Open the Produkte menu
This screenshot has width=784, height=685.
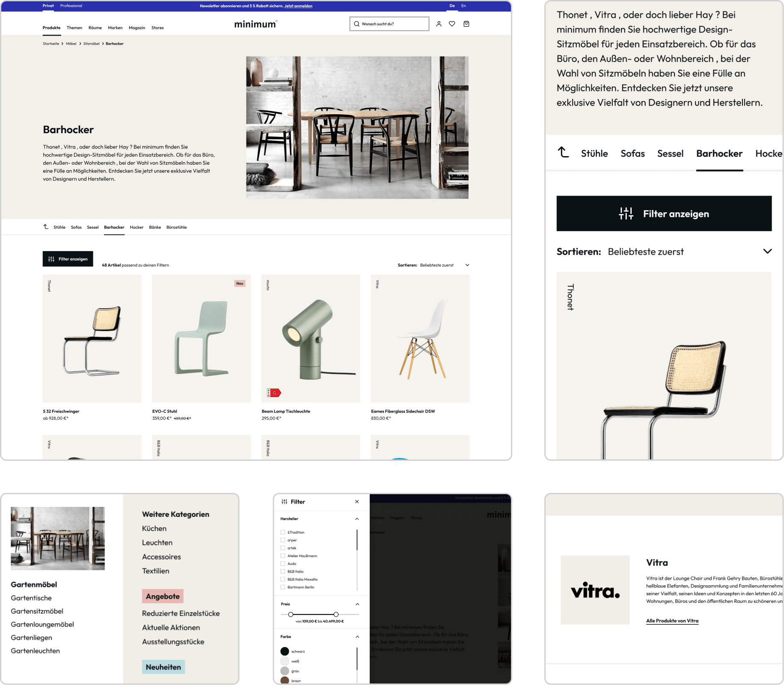pos(52,28)
